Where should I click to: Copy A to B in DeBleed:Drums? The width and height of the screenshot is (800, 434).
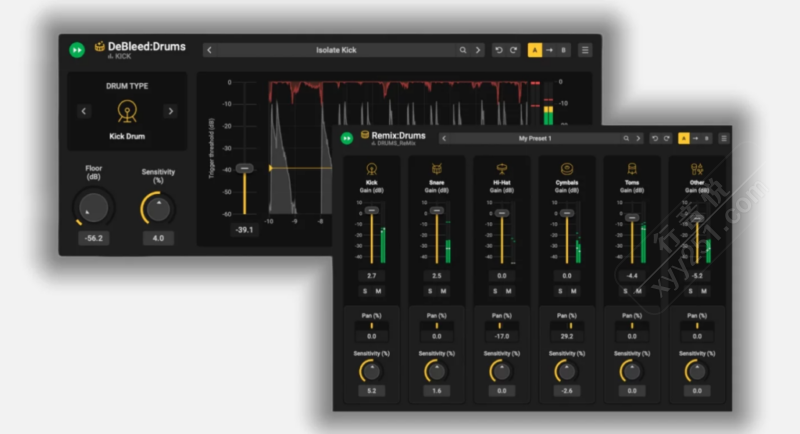tap(549, 50)
